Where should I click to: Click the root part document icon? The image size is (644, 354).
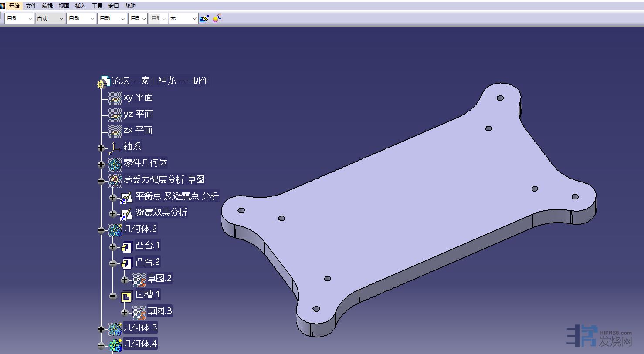(x=104, y=81)
